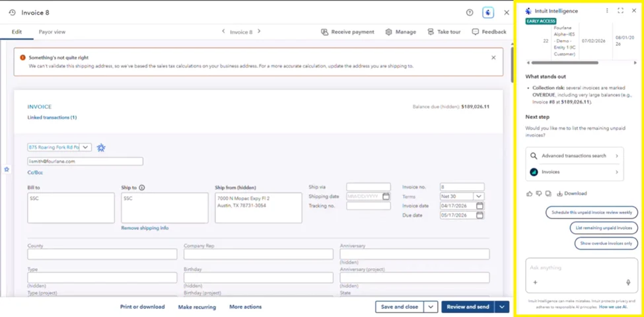Open the Invoice date calendar picker
This screenshot has height=317, width=644.
(480, 206)
